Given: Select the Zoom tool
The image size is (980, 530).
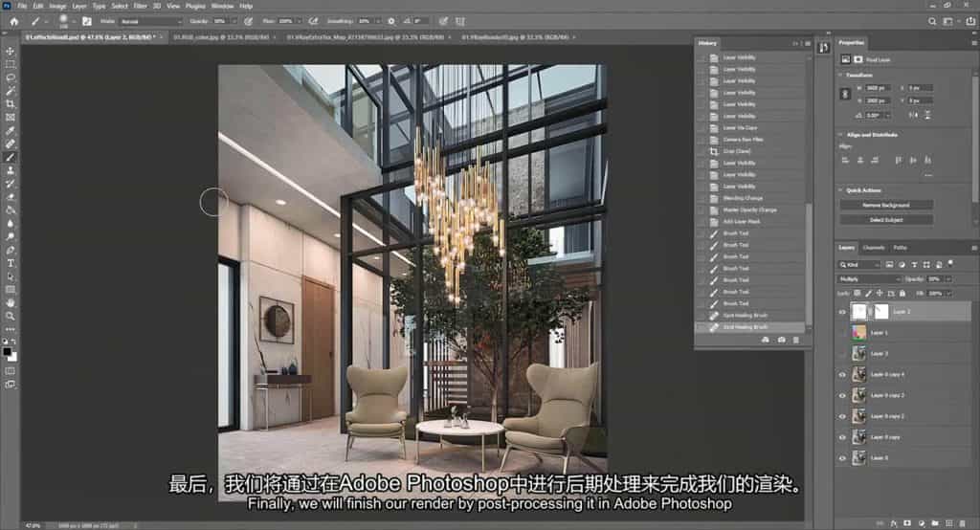Looking at the screenshot, I should tap(10, 316).
